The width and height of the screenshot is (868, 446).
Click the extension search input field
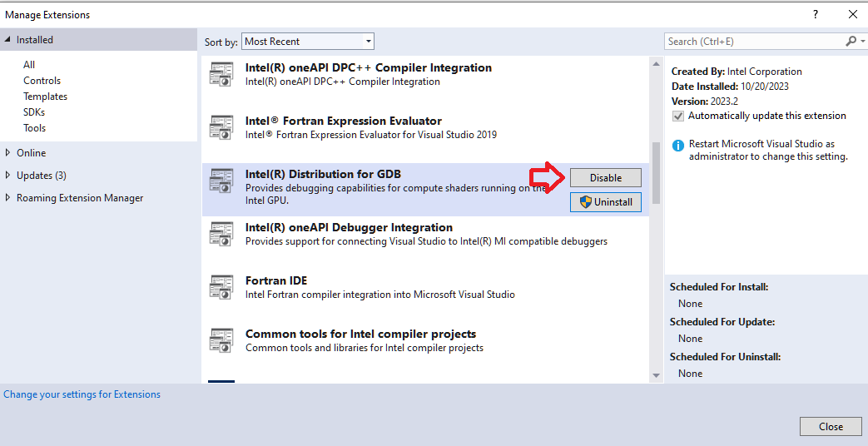point(753,42)
